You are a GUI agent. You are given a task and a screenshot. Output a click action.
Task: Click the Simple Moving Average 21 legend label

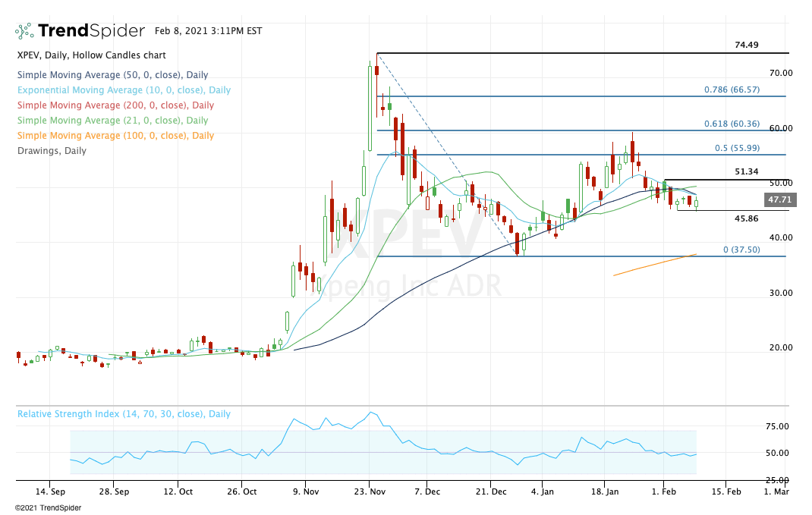click(x=112, y=121)
